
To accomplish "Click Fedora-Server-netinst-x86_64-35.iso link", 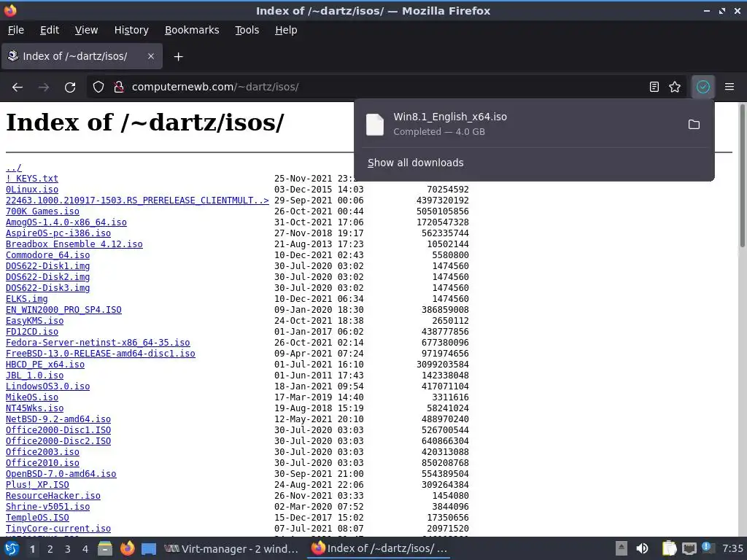I will point(98,343).
